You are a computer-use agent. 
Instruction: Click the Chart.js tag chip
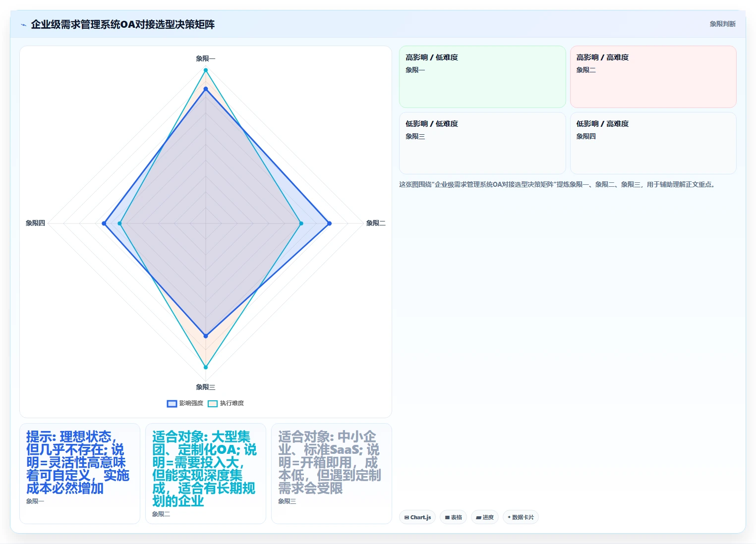coord(417,517)
